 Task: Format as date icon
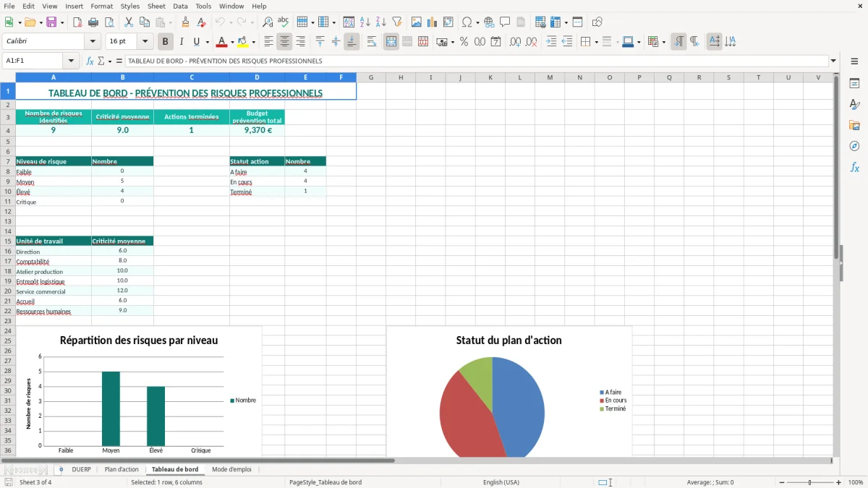point(495,42)
